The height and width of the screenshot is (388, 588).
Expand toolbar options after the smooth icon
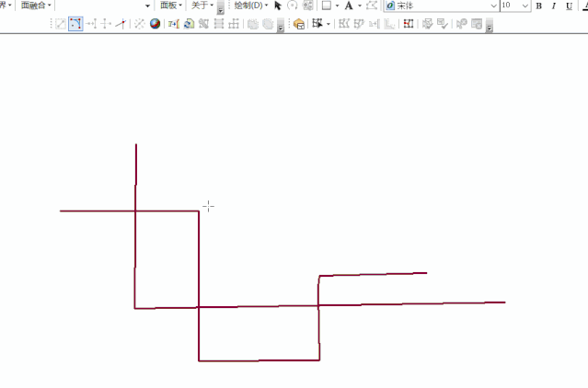tap(281, 26)
